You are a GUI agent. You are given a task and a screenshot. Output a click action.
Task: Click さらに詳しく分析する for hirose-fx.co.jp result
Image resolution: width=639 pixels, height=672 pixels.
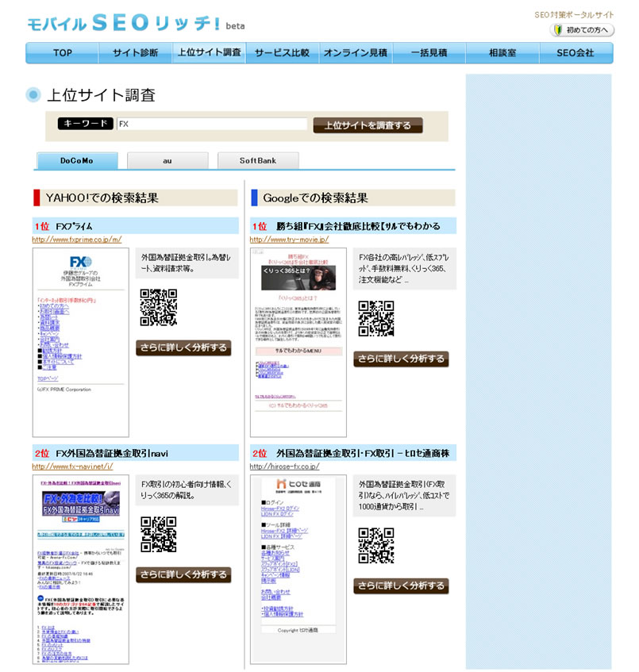(401, 586)
